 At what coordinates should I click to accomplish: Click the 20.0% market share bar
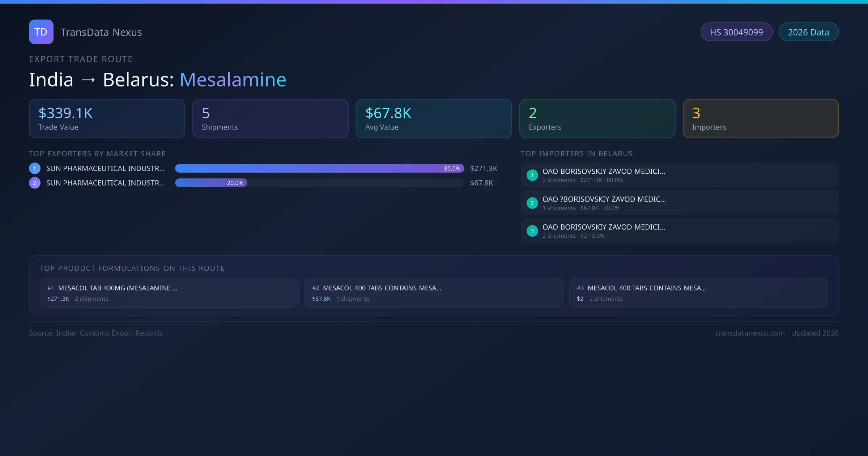211,183
